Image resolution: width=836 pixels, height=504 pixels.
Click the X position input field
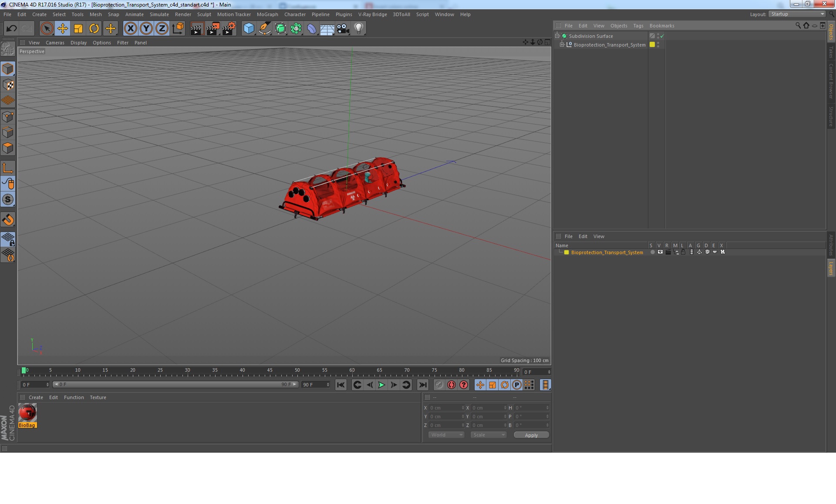point(447,408)
